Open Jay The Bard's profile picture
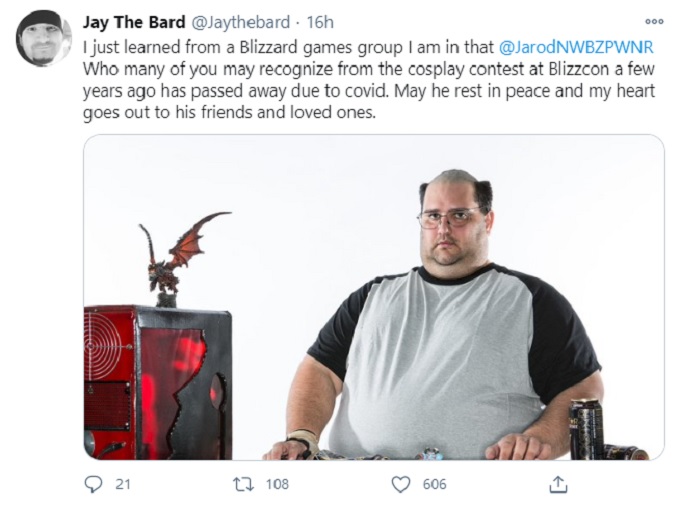 point(43,38)
